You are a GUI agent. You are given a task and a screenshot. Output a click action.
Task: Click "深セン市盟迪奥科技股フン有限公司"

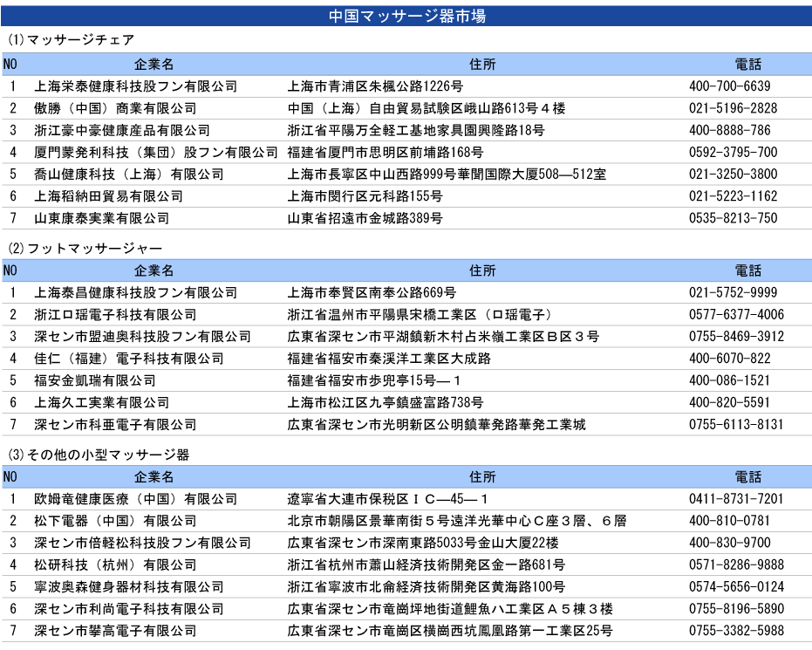coord(142,337)
